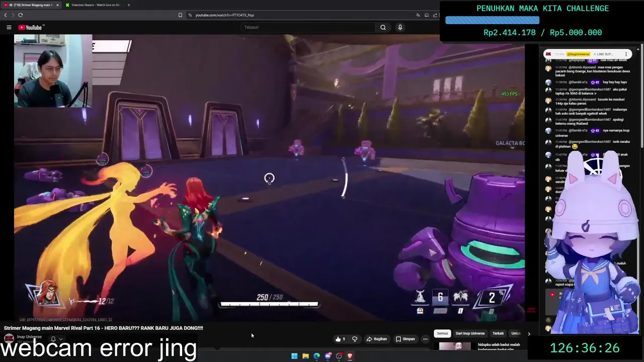Bookmark this page via bookmark icon

(180, 15)
